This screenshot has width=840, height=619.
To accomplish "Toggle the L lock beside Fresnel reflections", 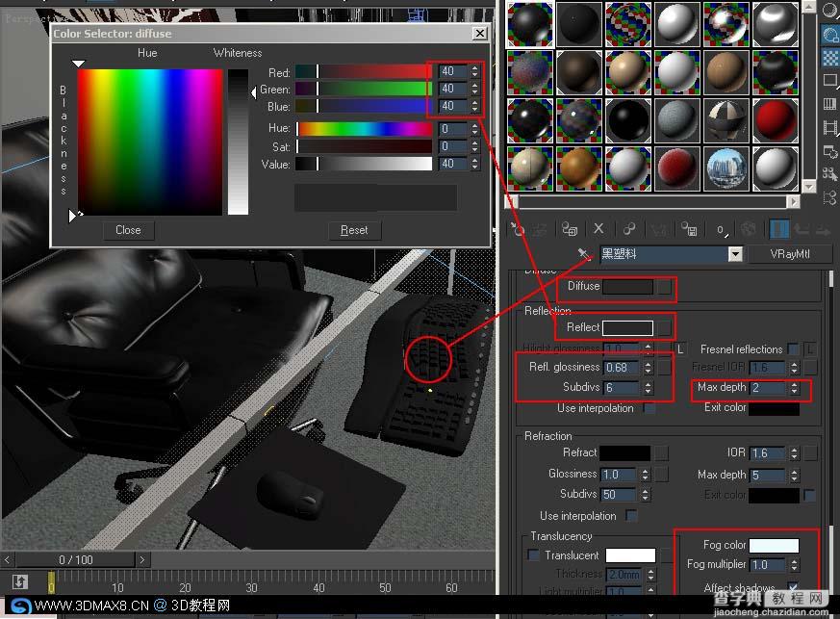I will click(810, 349).
